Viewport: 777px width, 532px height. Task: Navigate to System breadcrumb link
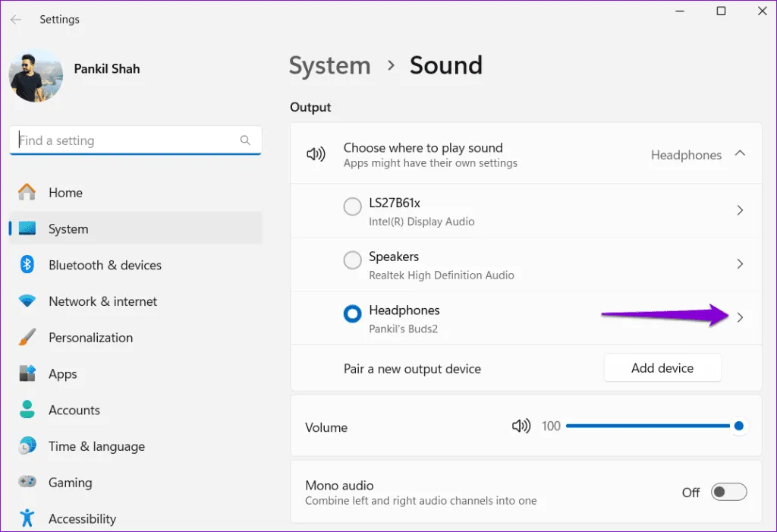329,65
